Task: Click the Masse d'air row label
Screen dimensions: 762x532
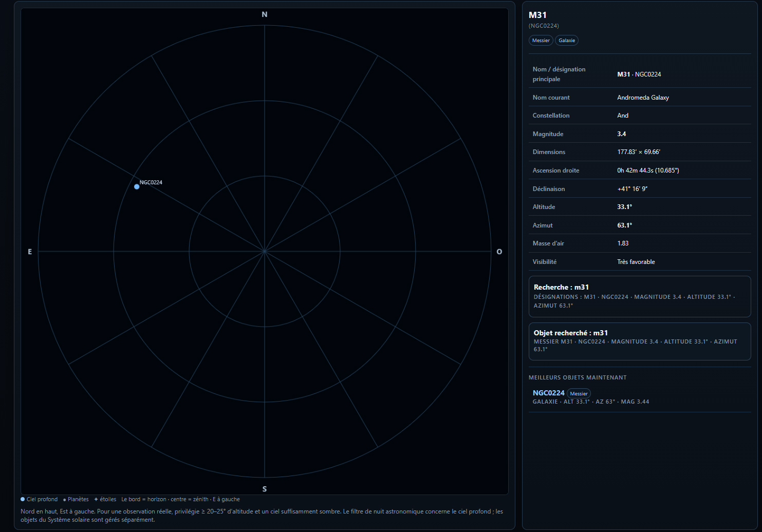Action: (x=548, y=243)
